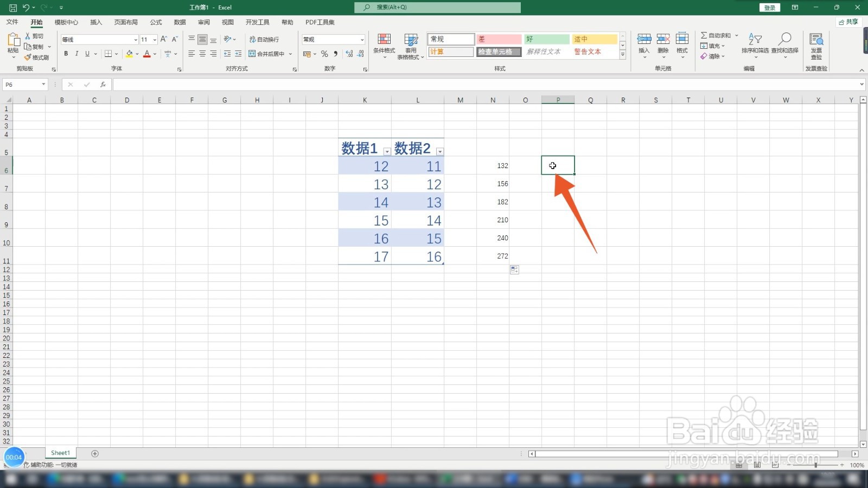Click the 登录 (Sign in) button
This screenshot has width=868, height=488.
tap(770, 8)
